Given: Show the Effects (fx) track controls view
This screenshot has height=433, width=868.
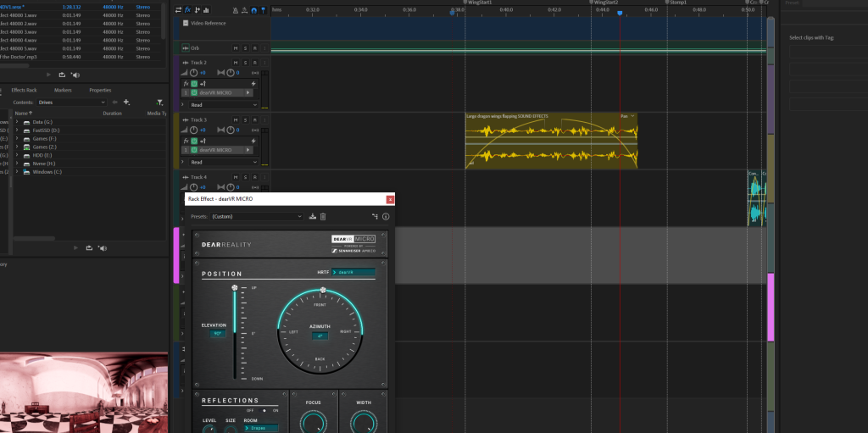Looking at the screenshot, I should [186, 9].
